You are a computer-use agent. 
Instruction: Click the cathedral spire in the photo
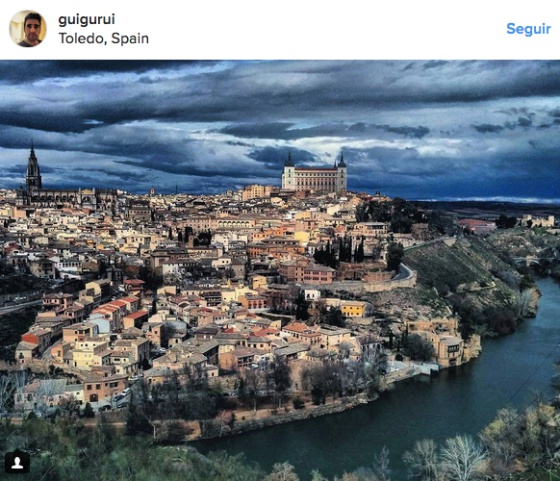(x=33, y=168)
